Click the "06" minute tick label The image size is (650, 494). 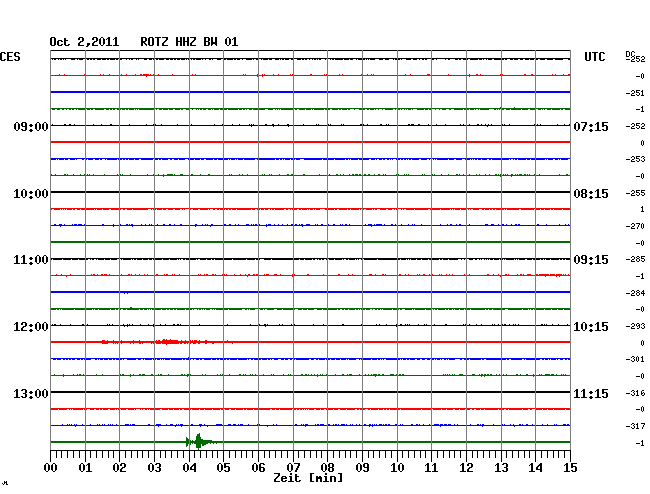point(258,468)
